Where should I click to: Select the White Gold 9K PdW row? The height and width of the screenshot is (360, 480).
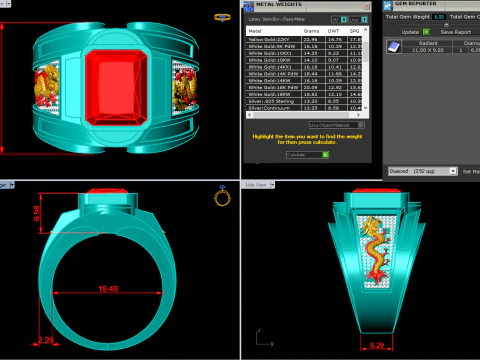tap(304, 46)
